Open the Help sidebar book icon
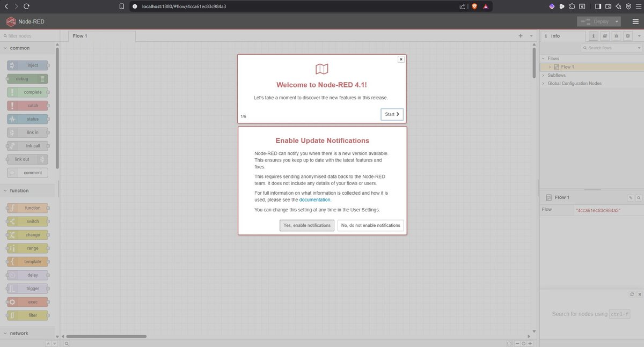Screen dimensions: 644x347 point(605,36)
